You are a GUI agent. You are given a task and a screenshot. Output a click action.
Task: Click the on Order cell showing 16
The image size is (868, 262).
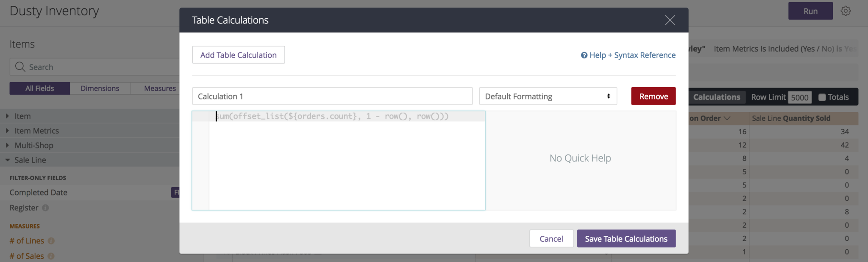point(742,132)
